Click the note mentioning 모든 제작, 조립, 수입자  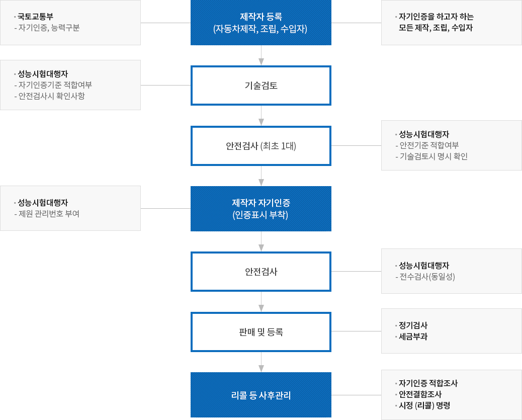[451, 23]
